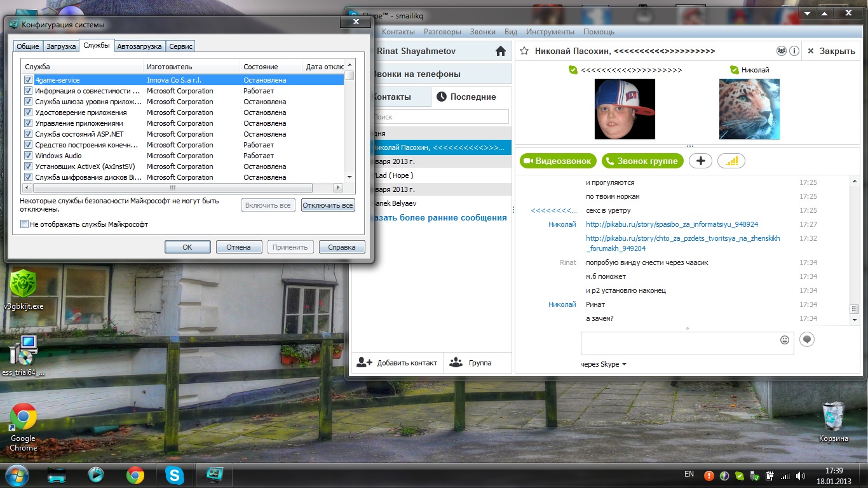The image size is (868, 488).
Task: Toggle the Служба состояний ASP.NET checkbox
Action: coord(28,134)
